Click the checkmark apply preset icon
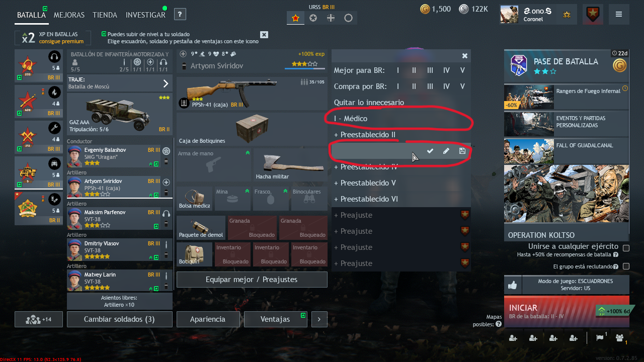Screen dimensions: 644x362 tap(430, 151)
